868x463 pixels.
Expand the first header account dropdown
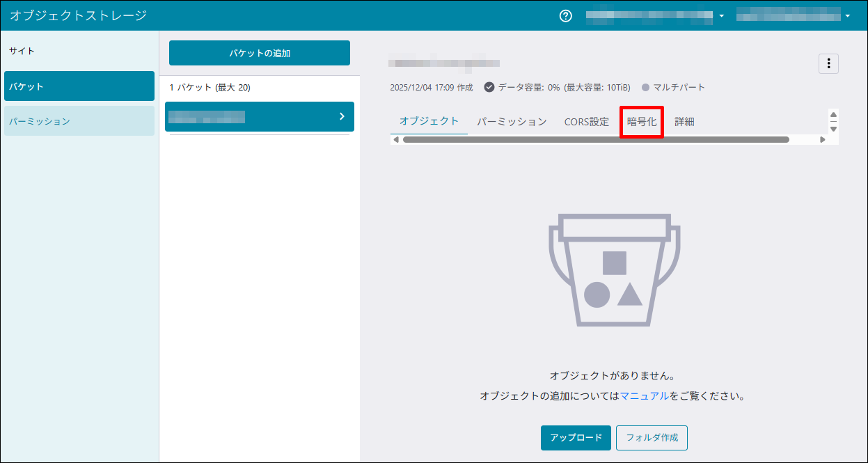point(721,16)
